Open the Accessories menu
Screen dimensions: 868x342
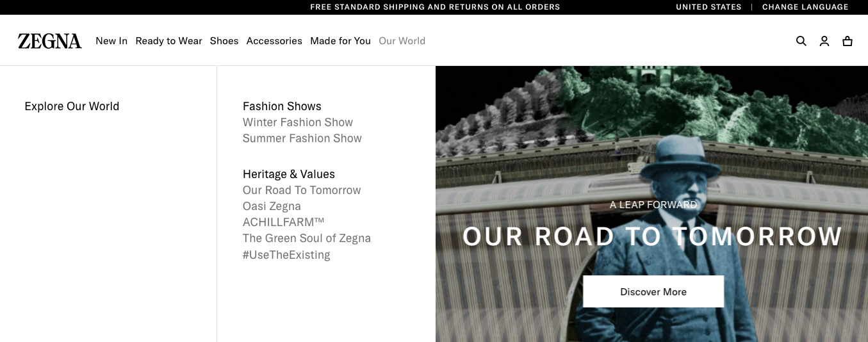(274, 41)
